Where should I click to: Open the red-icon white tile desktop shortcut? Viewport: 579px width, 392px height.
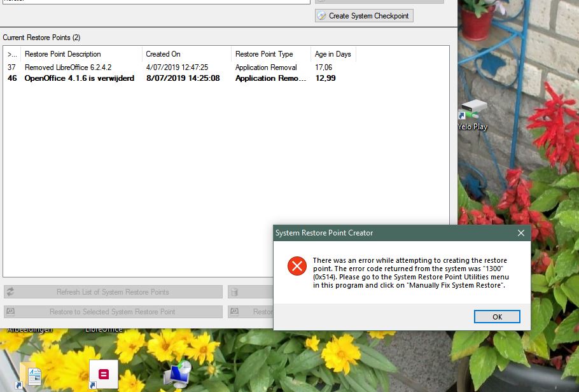pos(104,374)
